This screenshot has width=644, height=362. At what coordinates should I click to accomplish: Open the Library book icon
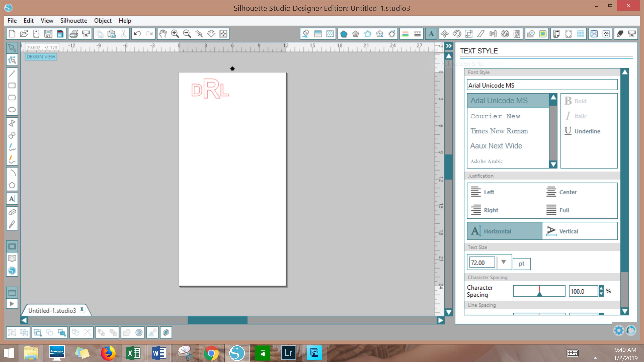(x=12, y=259)
